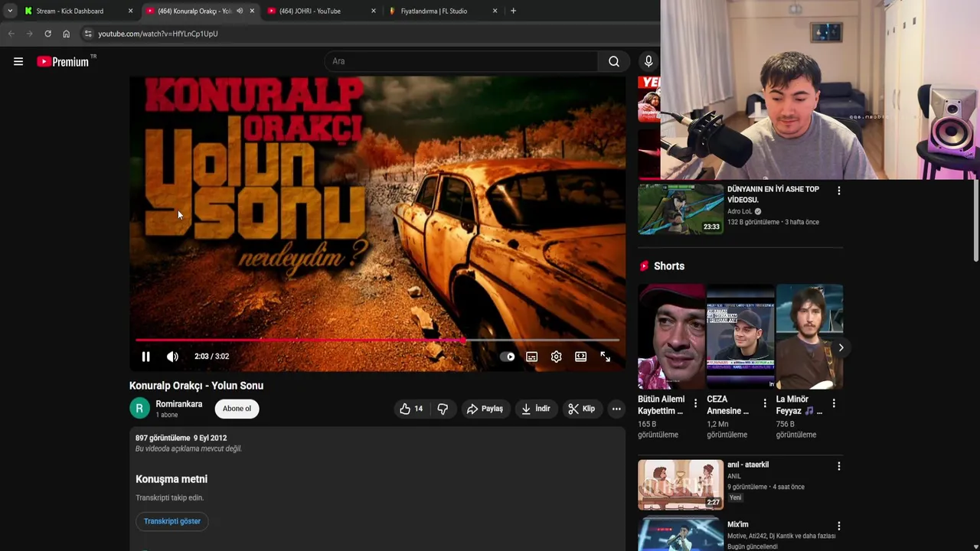This screenshot has width=980, height=551.
Task: Go to YouTube Premium home logo
Action: click(63, 61)
